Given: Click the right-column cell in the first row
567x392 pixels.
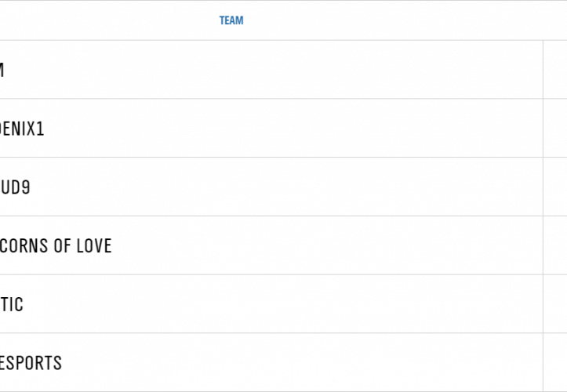Looking at the screenshot, I should point(555,70).
